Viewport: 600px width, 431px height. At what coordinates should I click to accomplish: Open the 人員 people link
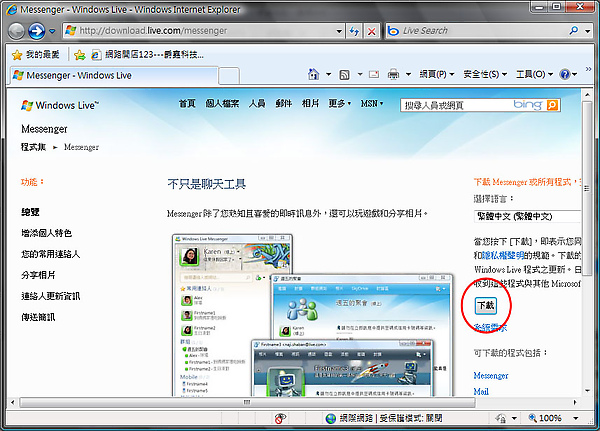(x=257, y=103)
